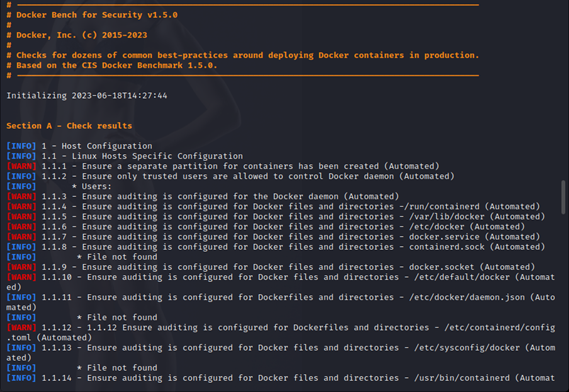Click the 'File not found' line below 1.1.8
Image resolution: width=569 pixels, height=392 pixels.
pos(82,257)
